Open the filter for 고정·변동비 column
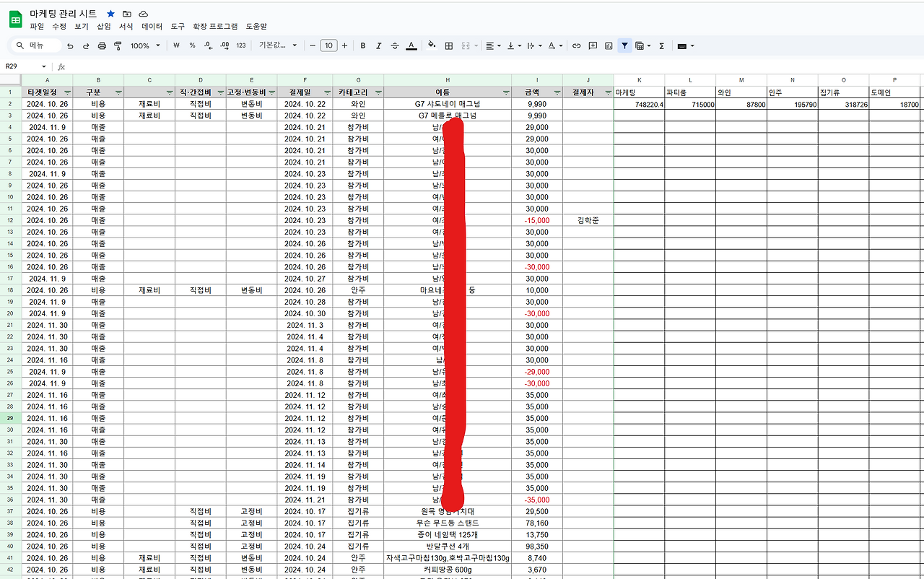Screen dimensions: 924x579 tap(271, 92)
